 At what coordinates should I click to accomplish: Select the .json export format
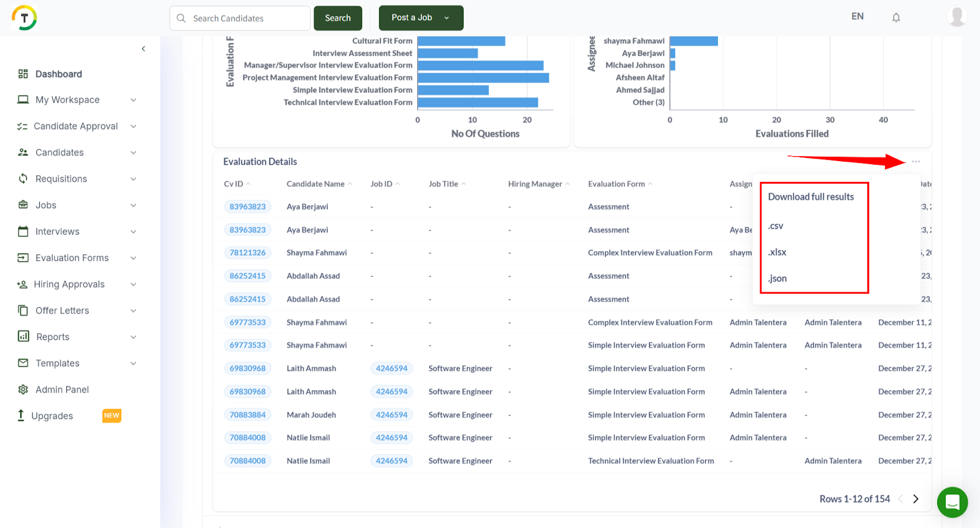[777, 279]
